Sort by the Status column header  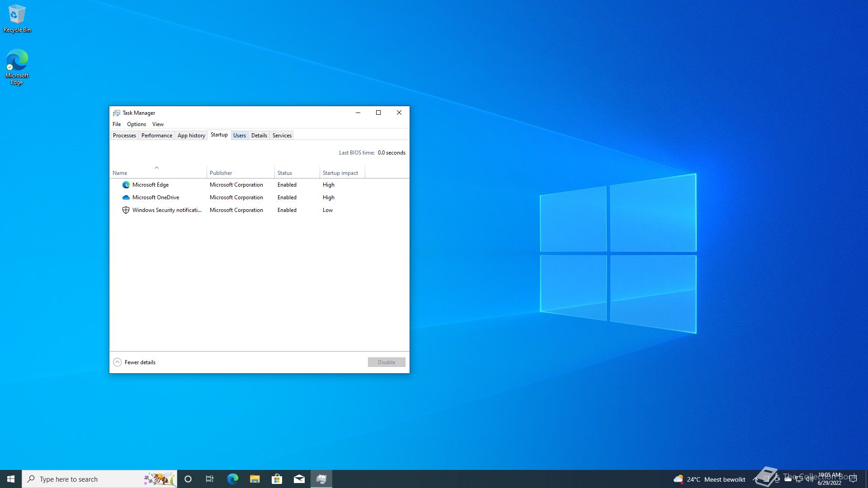(297, 172)
